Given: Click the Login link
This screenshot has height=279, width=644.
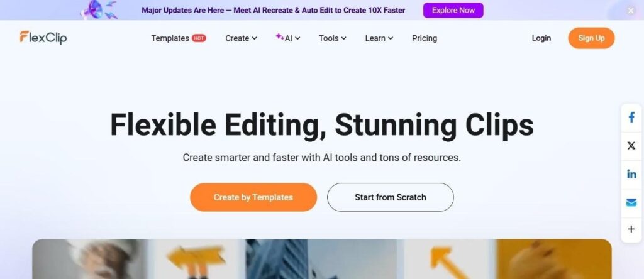Looking at the screenshot, I should tap(541, 38).
